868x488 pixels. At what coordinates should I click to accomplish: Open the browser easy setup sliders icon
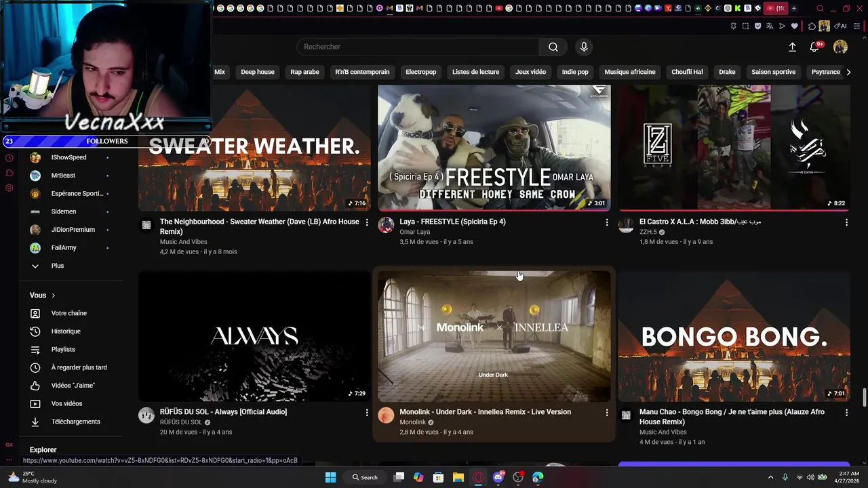coord(857,26)
